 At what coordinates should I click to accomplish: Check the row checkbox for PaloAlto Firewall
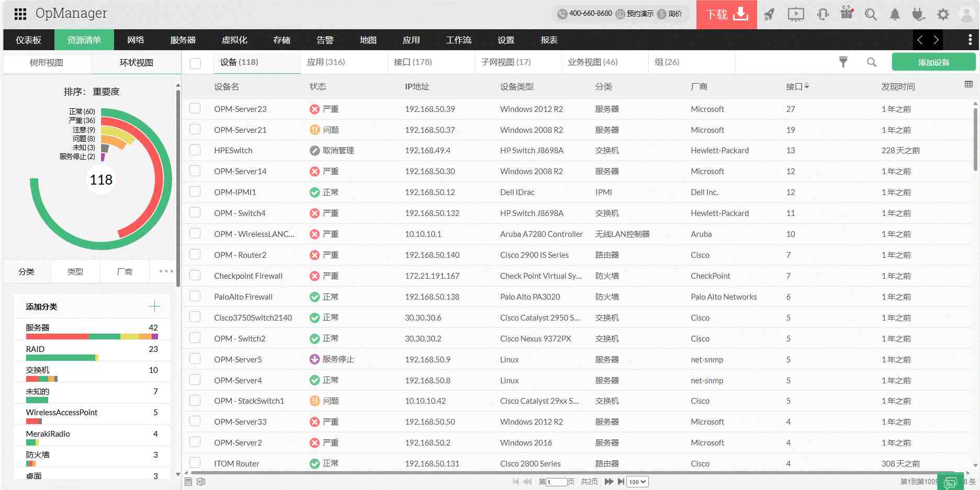click(x=195, y=296)
